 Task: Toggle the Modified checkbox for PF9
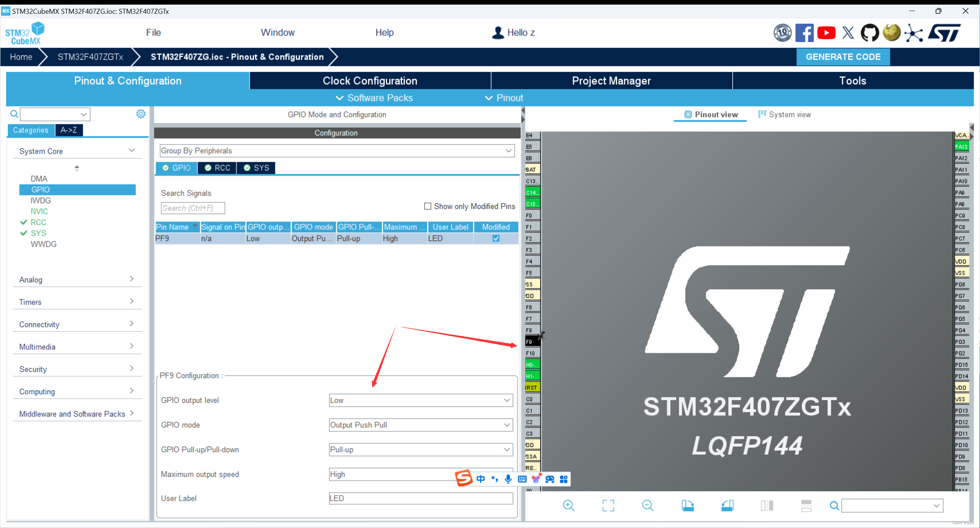(496, 238)
